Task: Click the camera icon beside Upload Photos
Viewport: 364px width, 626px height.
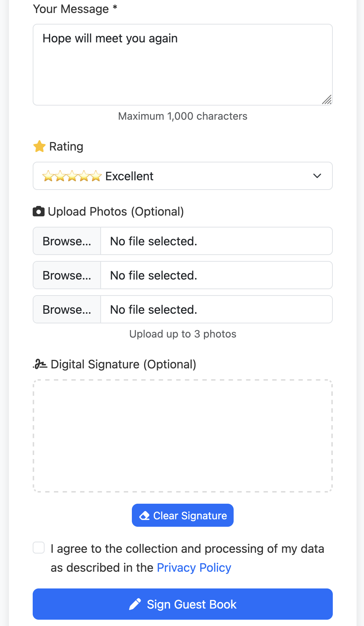Action: 39,212
